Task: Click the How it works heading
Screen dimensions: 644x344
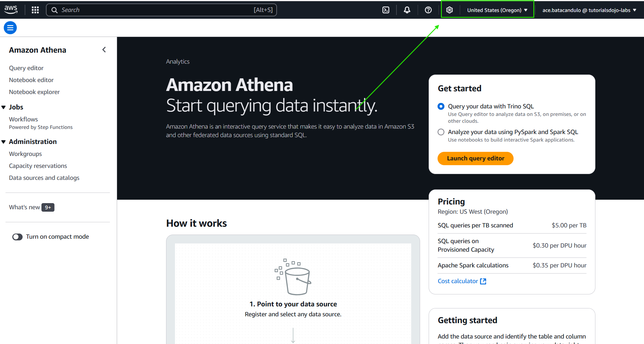Action: (197, 223)
